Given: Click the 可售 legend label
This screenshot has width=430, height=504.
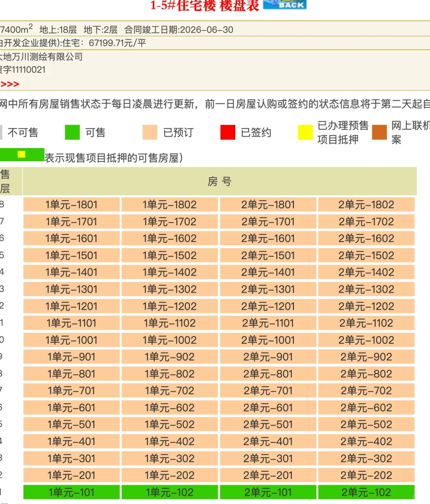Looking at the screenshot, I should click(96, 133).
